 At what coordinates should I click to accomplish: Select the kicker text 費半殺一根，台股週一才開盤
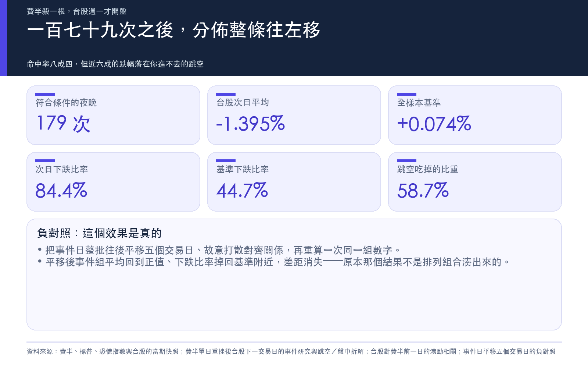77,11
